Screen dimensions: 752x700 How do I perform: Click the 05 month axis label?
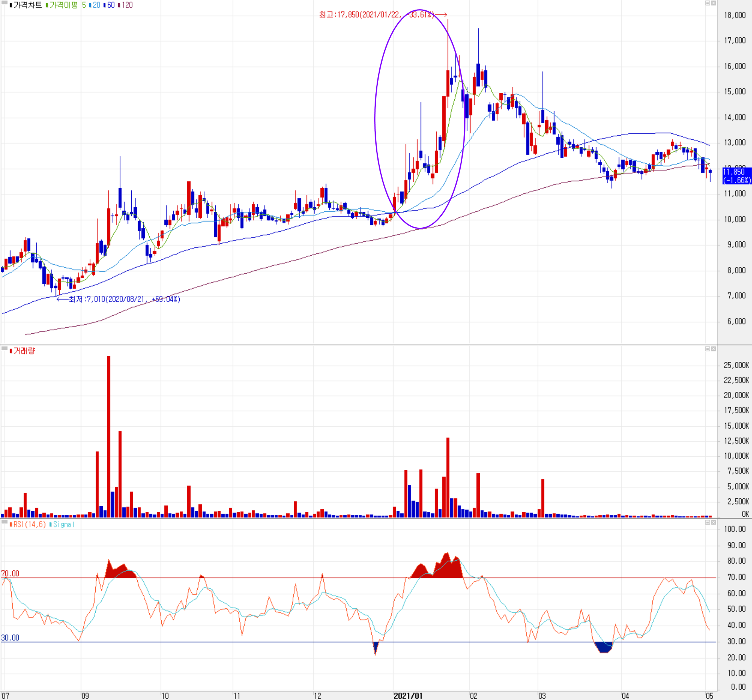click(710, 696)
